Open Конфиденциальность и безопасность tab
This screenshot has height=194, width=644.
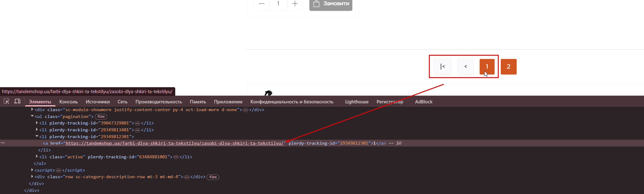(292, 102)
